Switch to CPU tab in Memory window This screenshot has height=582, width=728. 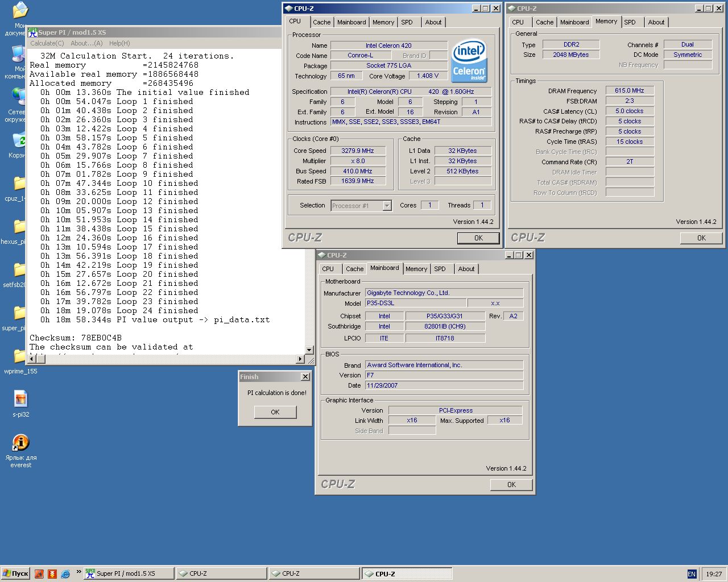[518, 22]
